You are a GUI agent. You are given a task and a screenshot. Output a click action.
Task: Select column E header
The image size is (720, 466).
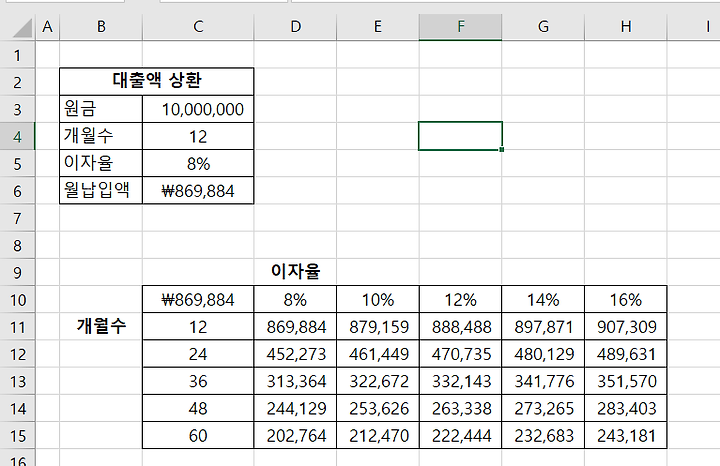tap(378, 27)
